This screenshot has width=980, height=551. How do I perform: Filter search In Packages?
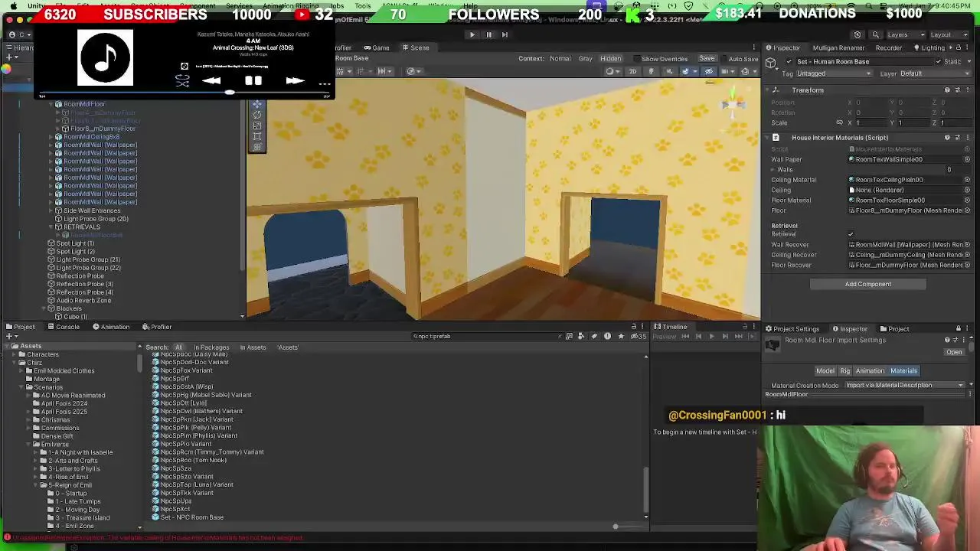pos(211,347)
